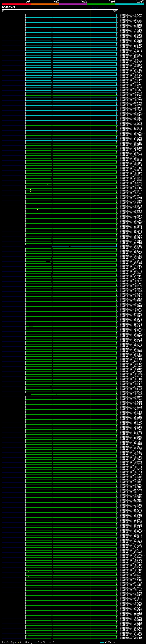
Task: Open hit UniRef100_C5Z846
Action: coord(131,193)
